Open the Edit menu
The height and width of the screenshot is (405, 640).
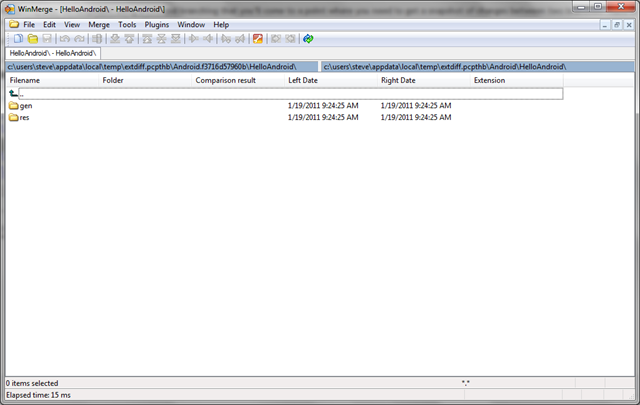point(49,24)
